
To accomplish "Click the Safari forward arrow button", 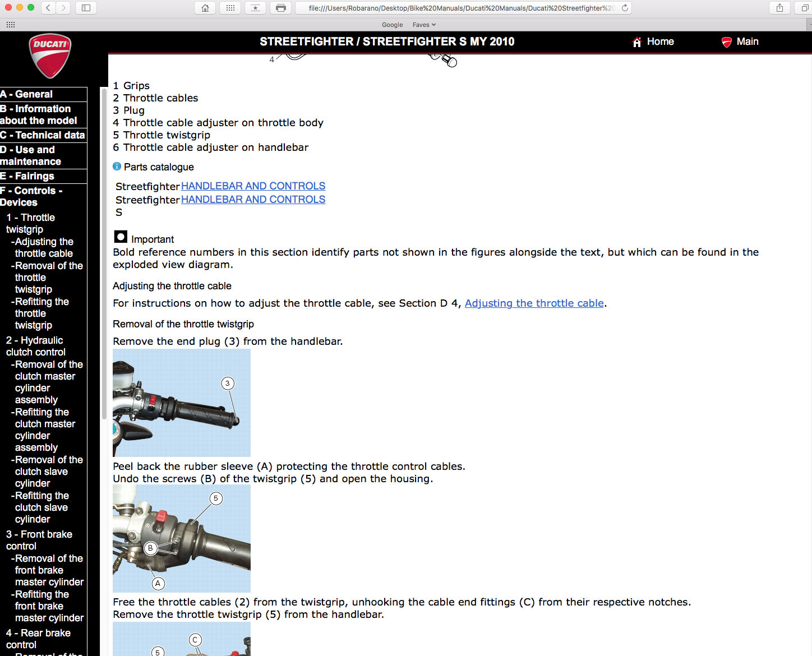I will [x=63, y=8].
